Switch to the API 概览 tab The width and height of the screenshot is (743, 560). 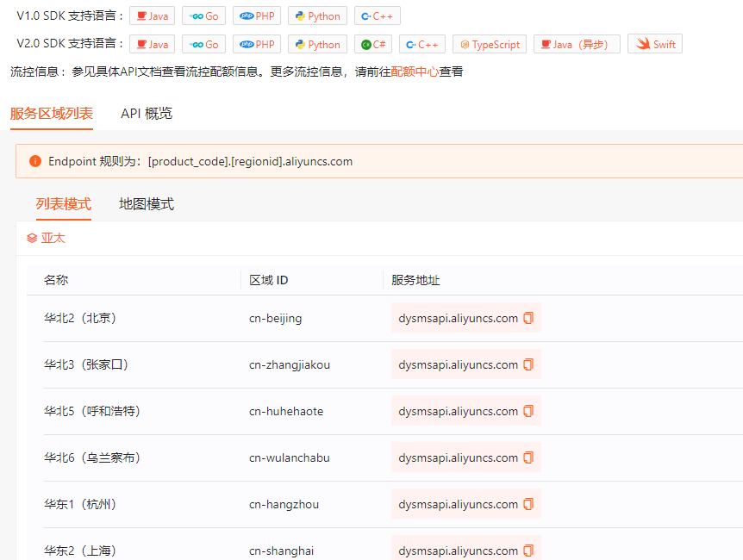tap(146, 112)
